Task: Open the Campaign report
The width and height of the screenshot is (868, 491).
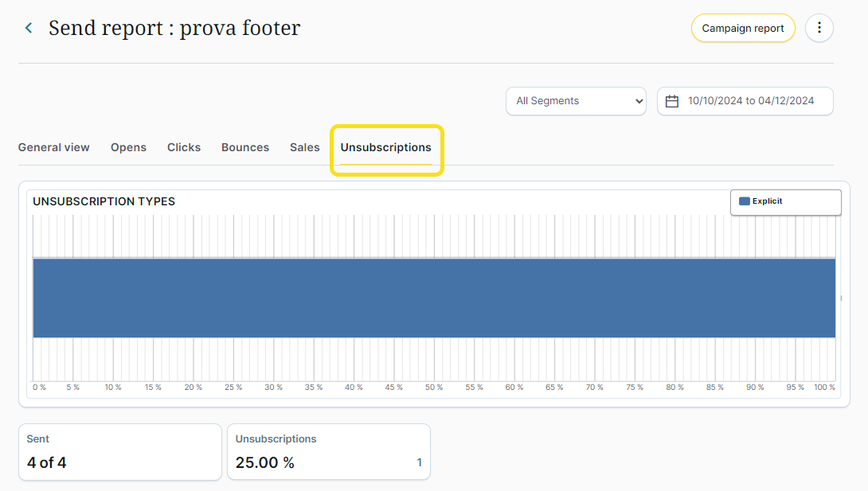Action: point(742,28)
